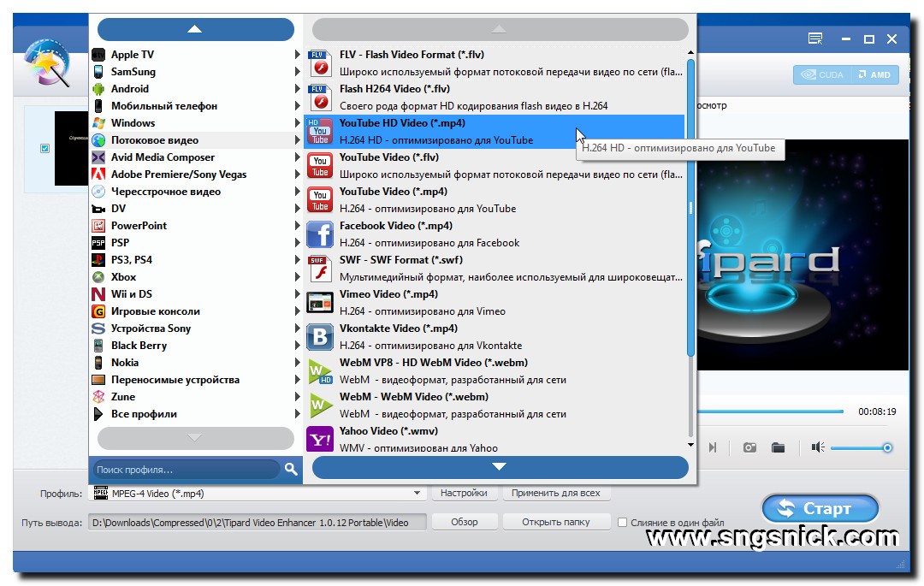Mute the preview volume speaker
Screen dimensions: 924x586
tap(817, 447)
